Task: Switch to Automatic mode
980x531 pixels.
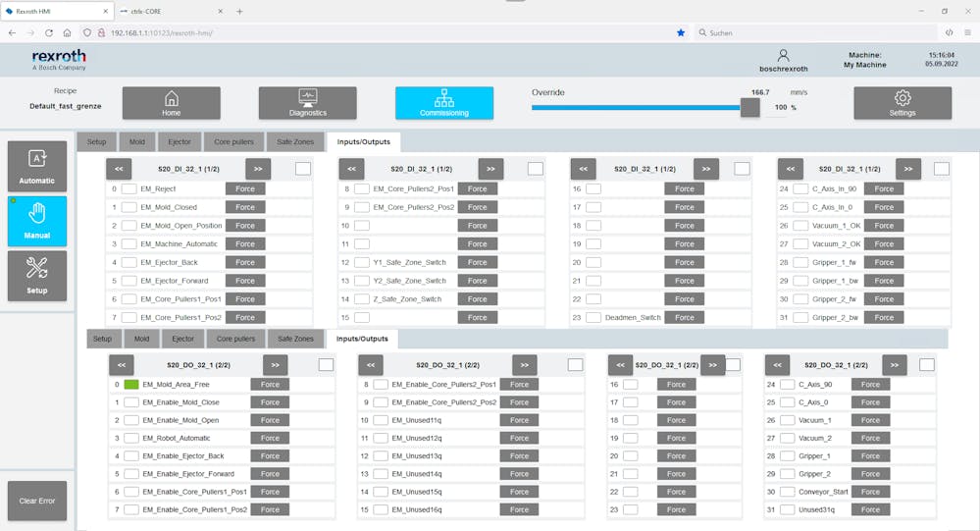Action: coord(37,166)
